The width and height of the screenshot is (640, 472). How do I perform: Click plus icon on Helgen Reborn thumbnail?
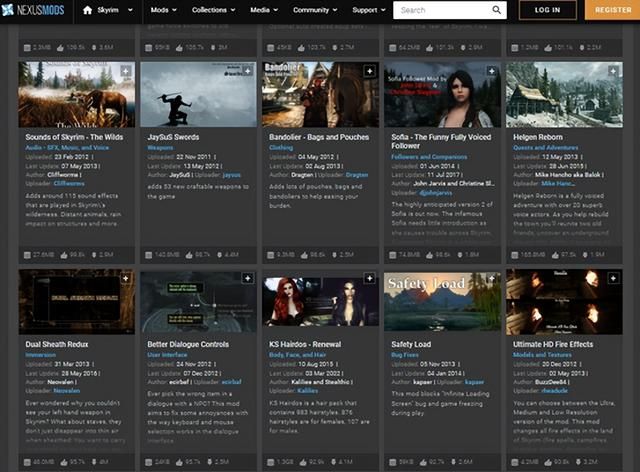614,72
